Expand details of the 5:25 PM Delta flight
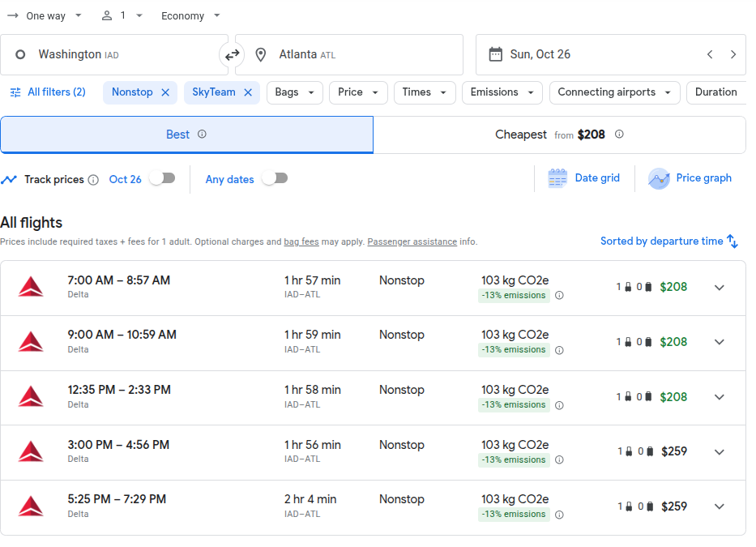 [x=720, y=506]
